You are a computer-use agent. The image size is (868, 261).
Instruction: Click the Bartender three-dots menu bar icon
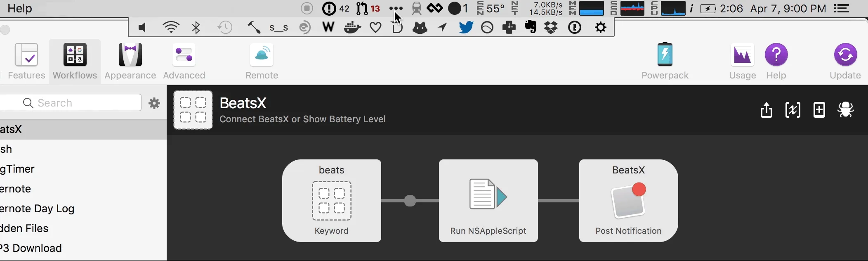[396, 8]
